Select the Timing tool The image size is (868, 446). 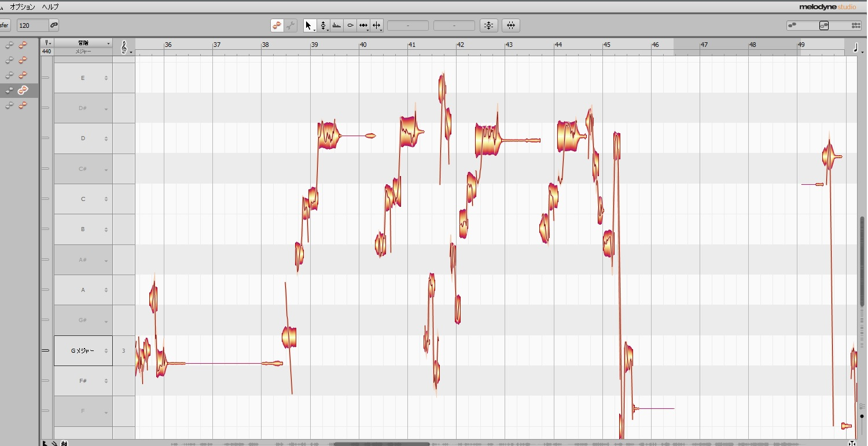[x=363, y=25]
